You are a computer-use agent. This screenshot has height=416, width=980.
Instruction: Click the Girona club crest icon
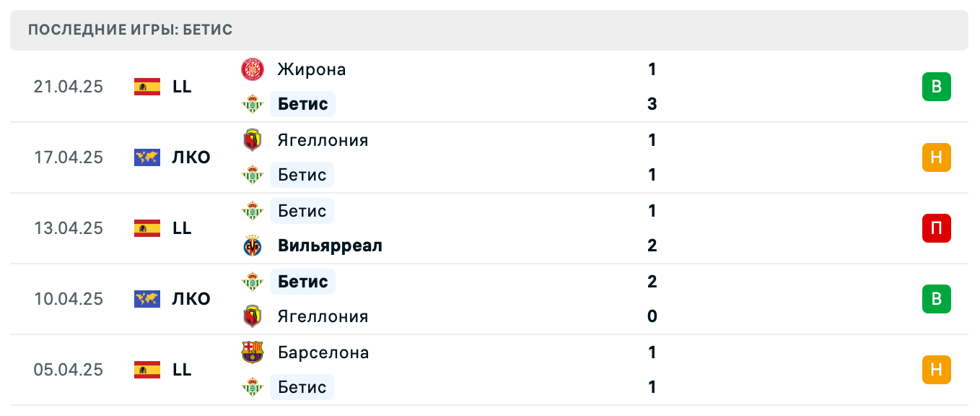(x=253, y=69)
